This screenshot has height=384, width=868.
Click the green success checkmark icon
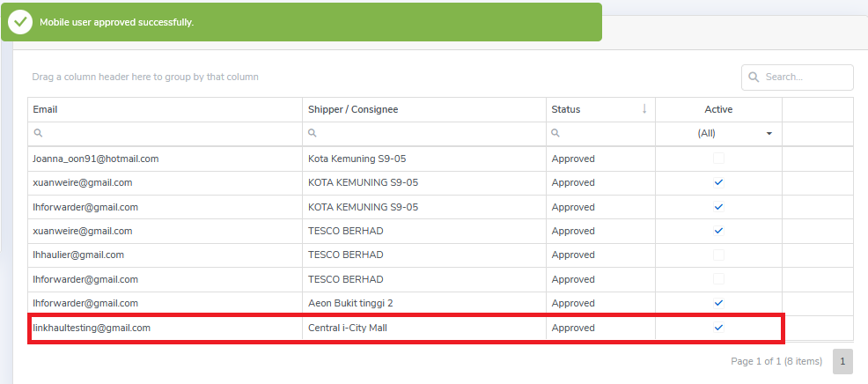[22, 22]
